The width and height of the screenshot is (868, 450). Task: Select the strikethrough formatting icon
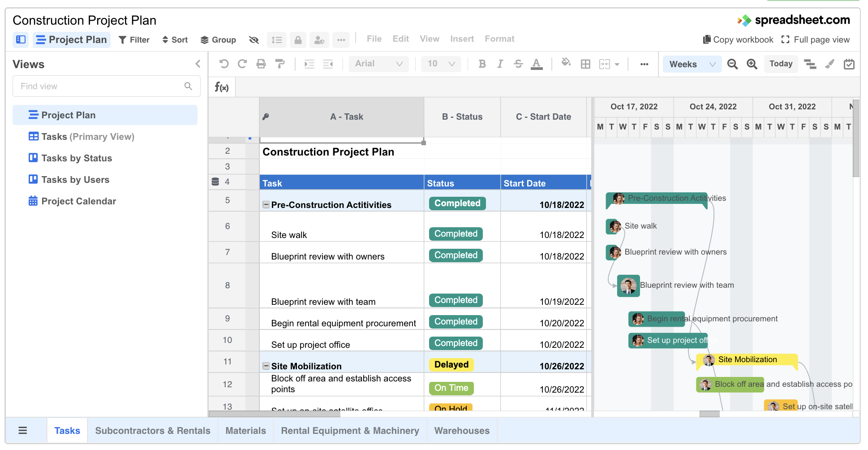pos(518,64)
